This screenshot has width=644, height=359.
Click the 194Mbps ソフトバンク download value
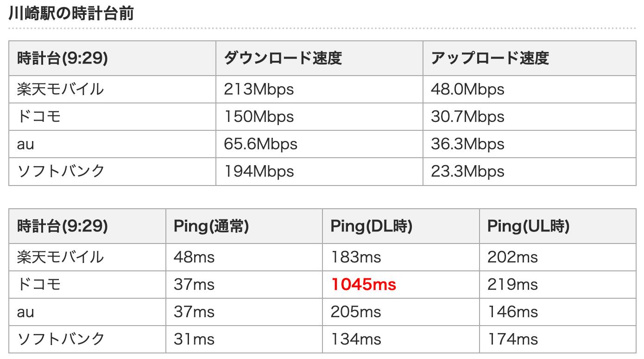[259, 171]
